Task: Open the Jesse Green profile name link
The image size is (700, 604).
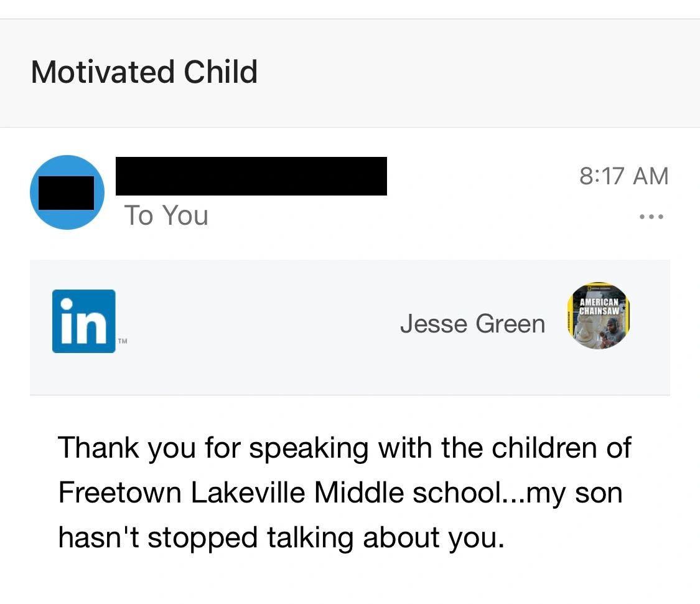Action: coord(472,324)
